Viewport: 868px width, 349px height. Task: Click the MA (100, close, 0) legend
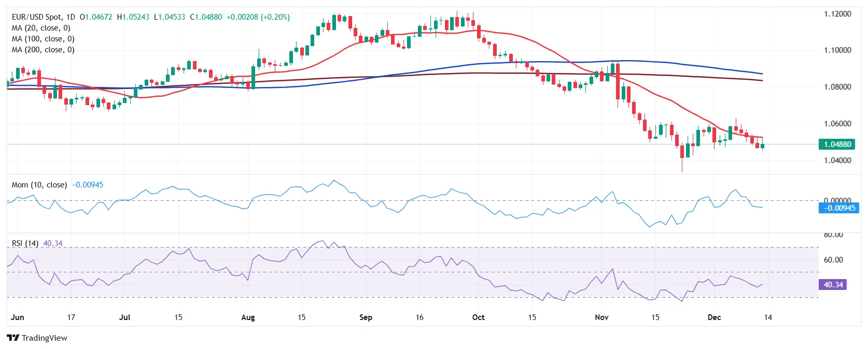(x=43, y=39)
